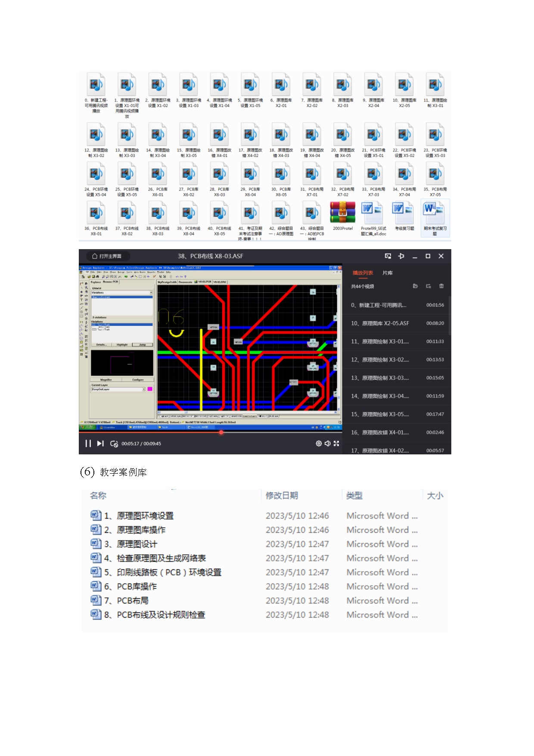The image size is (534, 756).
Task: Skip to the next video
Action: pos(100,444)
